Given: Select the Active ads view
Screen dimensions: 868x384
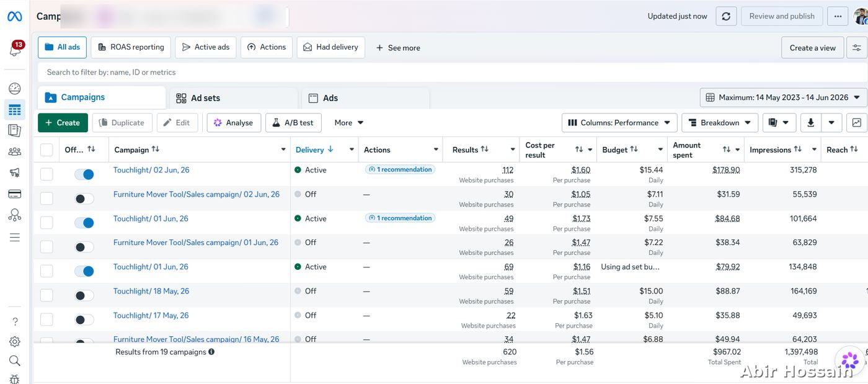Looking at the screenshot, I should pyautogui.click(x=206, y=47).
